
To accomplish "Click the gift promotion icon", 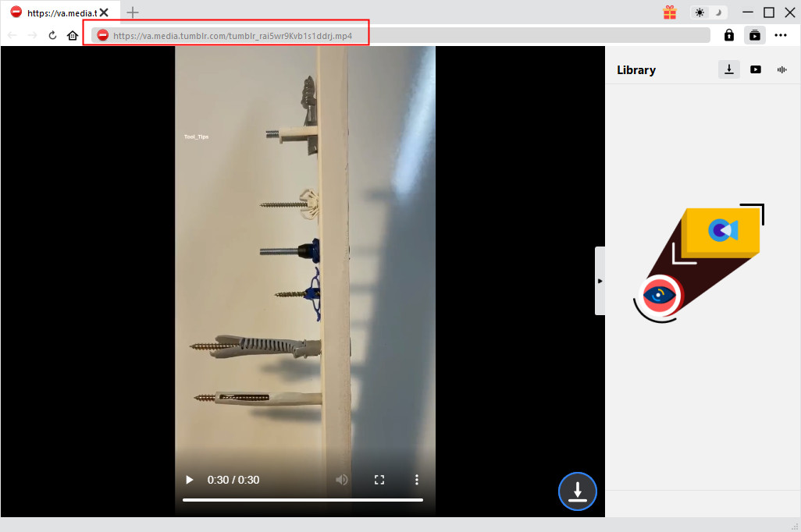I will tap(669, 12).
